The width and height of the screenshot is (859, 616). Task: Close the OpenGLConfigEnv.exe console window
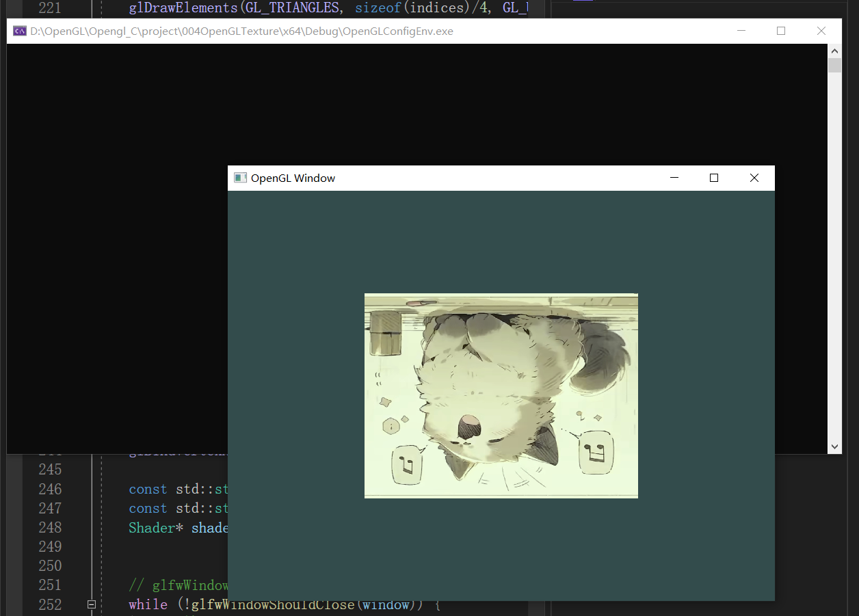click(821, 31)
